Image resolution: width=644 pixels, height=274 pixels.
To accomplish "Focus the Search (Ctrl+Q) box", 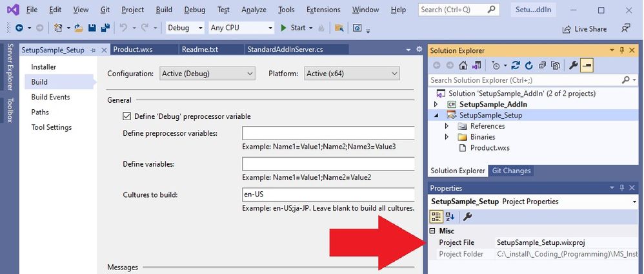I will [459, 10].
